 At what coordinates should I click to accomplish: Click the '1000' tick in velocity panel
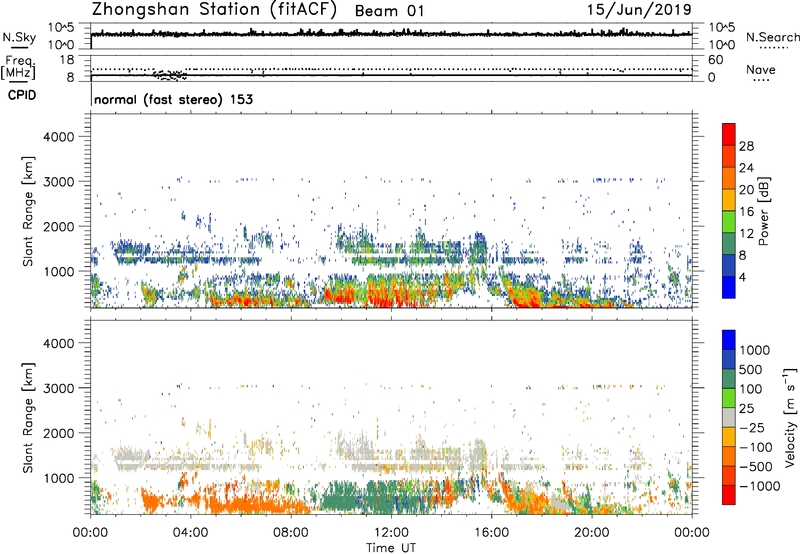58,478
